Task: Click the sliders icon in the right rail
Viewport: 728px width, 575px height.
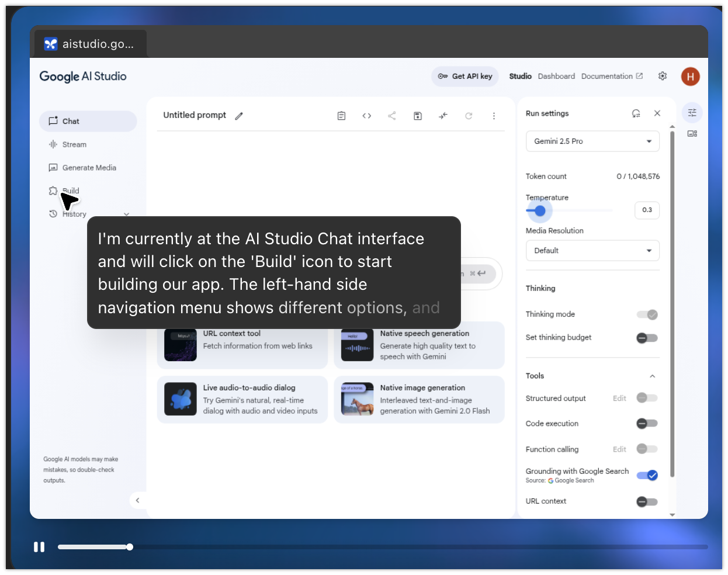Action: pyautogui.click(x=692, y=113)
